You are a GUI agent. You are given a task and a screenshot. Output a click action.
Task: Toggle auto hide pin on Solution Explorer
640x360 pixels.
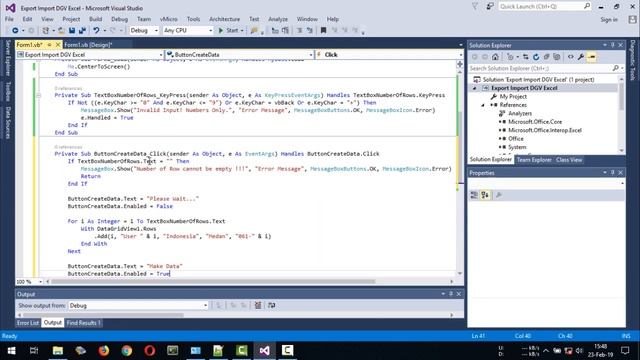click(x=613, y=45)
